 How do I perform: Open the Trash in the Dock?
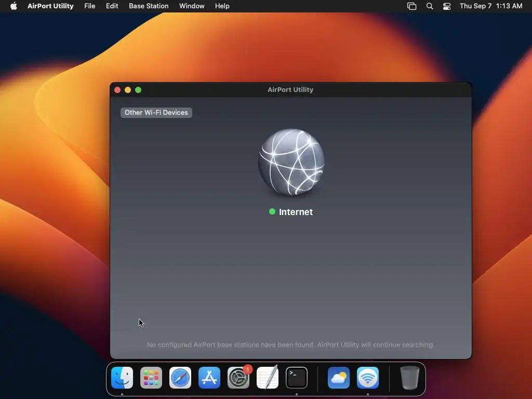coord(409,377)
